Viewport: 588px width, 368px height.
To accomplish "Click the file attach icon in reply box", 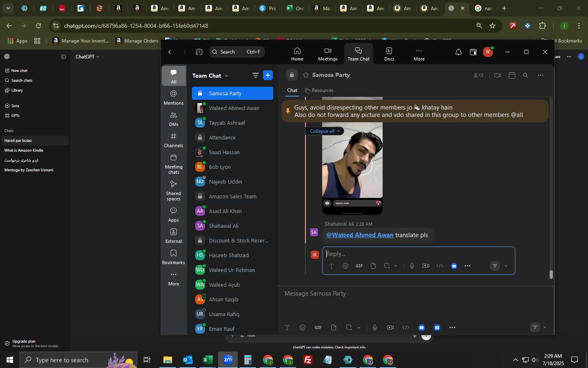I will click(373, 266).
